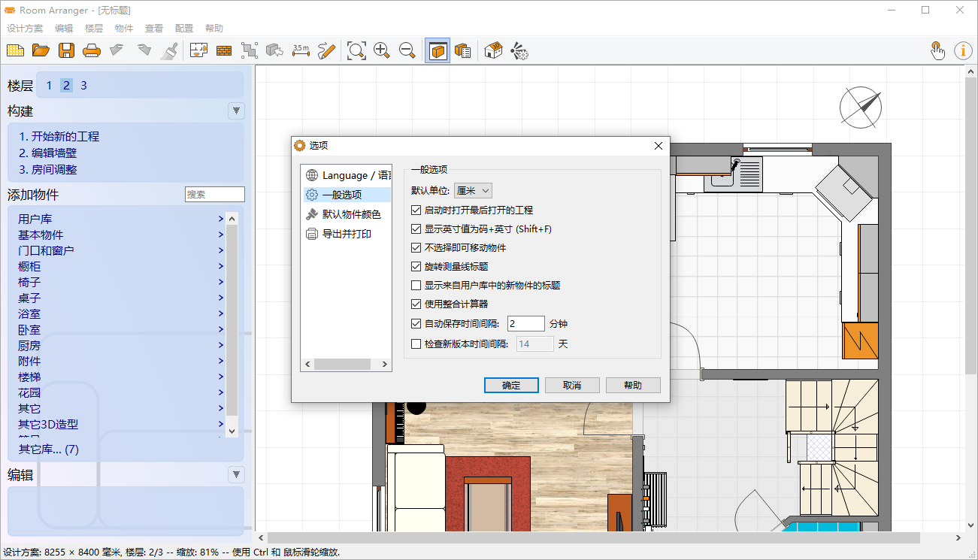
Task: Select the measure tape tool
Action: tap(301, 50)
